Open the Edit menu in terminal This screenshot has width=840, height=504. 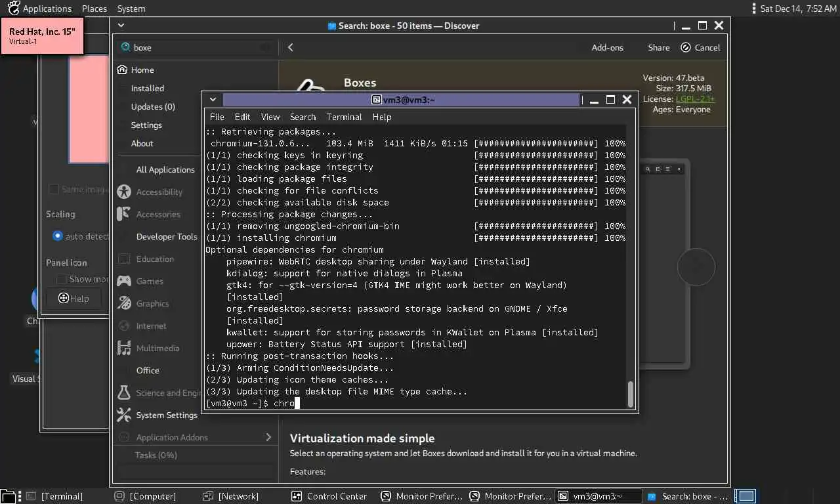coord(242,117)
